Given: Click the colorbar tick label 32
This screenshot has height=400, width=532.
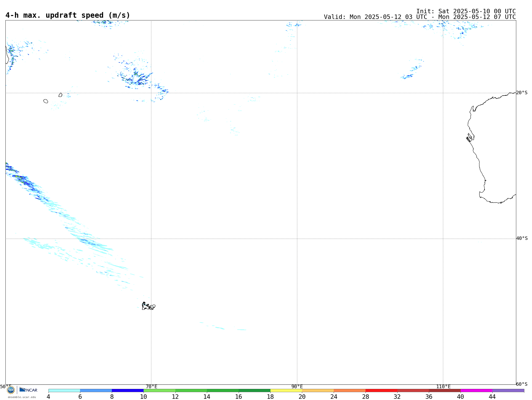Looking at the screenshot, I should 397,397.
